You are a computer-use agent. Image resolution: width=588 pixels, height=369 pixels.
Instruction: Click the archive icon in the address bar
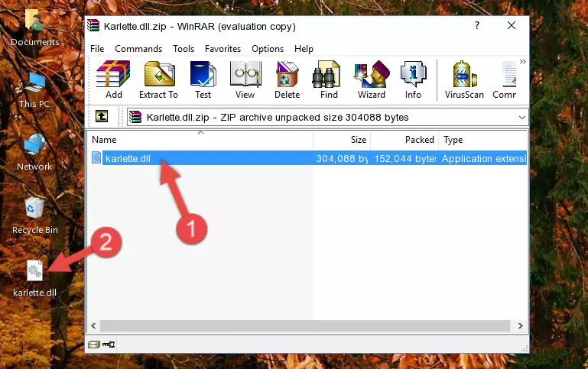pos(135,117)
